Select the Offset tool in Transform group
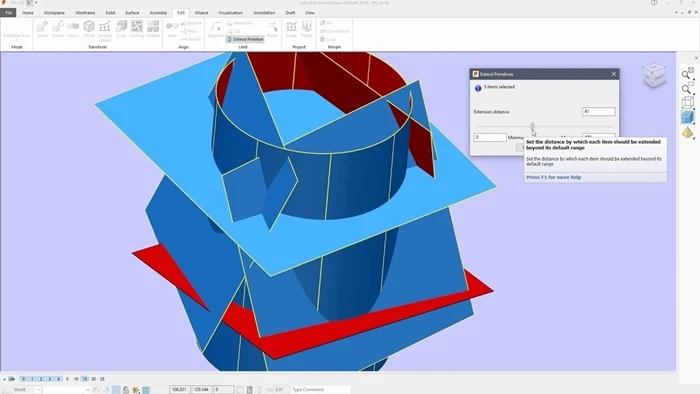700x394 pixels. pos(89,29)
